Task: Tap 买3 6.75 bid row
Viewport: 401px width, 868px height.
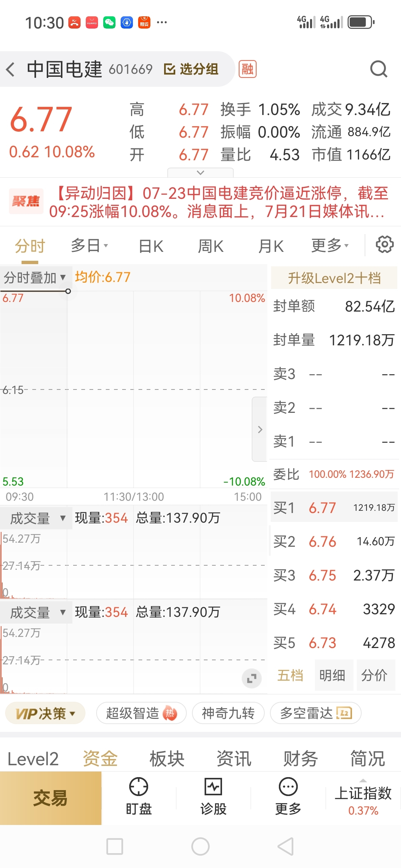Action: pyautogui.click(x=334, y=575)
